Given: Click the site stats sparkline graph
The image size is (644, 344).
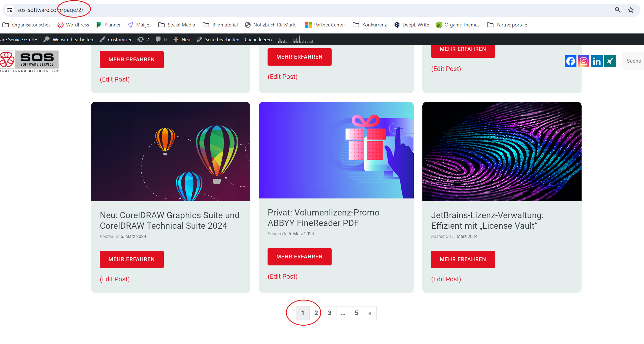Looking at the screenshot, I should [296, 40].
